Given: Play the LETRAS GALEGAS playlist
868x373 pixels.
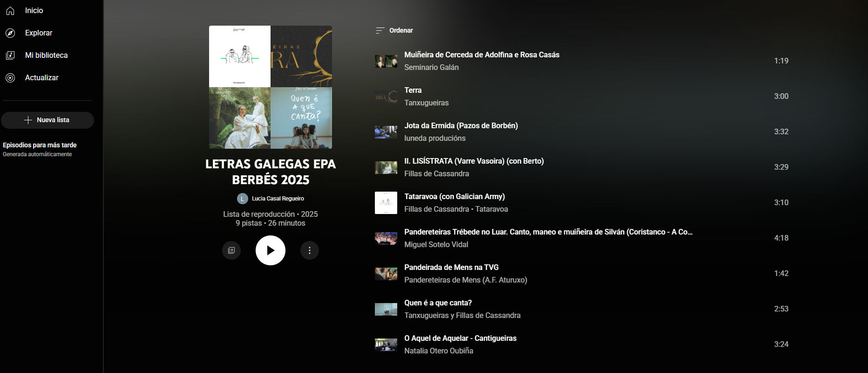Looking at the screenshot, I should (x=271, y=250).
